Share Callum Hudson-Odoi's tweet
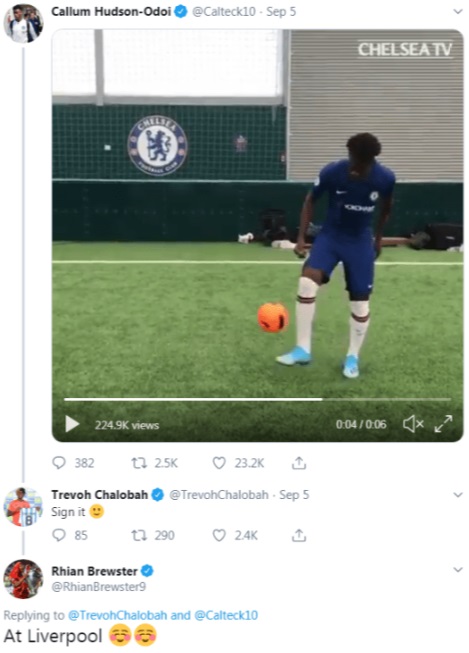The height and width of the screenshot is (653, 469). 299,462
